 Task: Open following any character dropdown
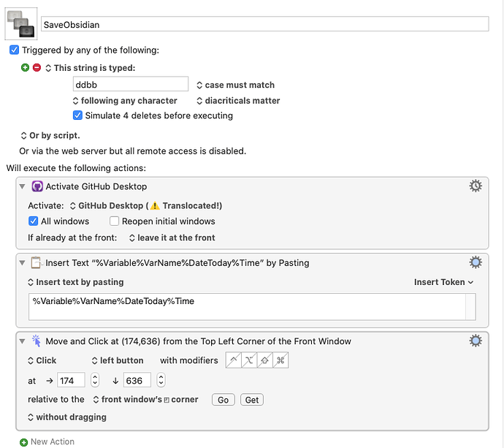click(x=125, y=101)
